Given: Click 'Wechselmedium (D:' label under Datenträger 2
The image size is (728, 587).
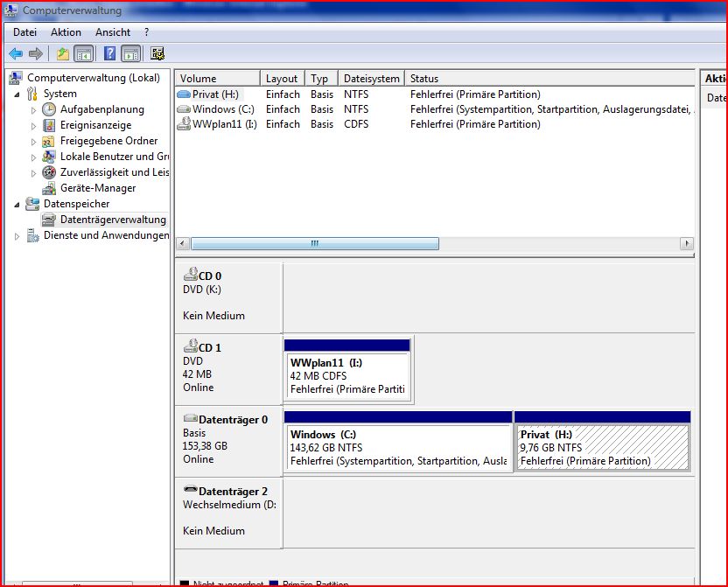Looking at the screenshot, I should tap(229, 505).
